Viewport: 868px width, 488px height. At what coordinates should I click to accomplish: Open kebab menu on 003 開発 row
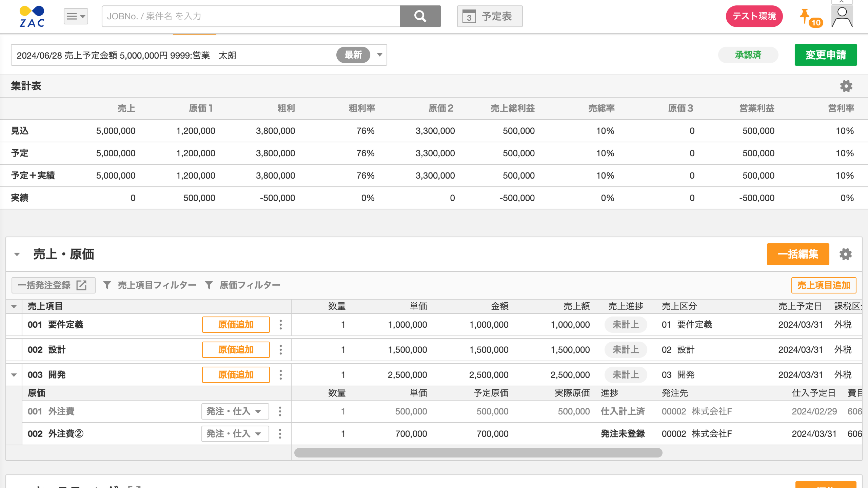[x=280, y=375]
